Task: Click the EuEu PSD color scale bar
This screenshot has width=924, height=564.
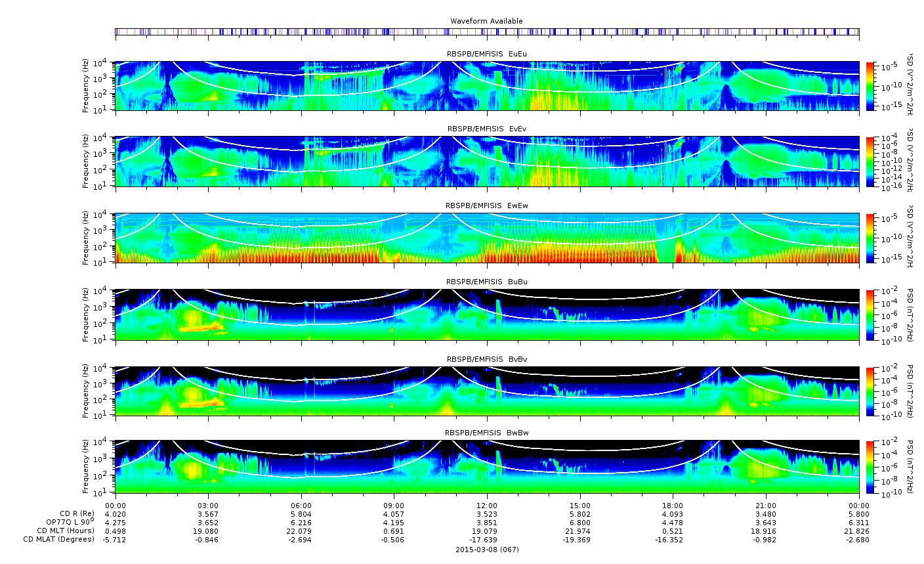Action: point(870,86)
